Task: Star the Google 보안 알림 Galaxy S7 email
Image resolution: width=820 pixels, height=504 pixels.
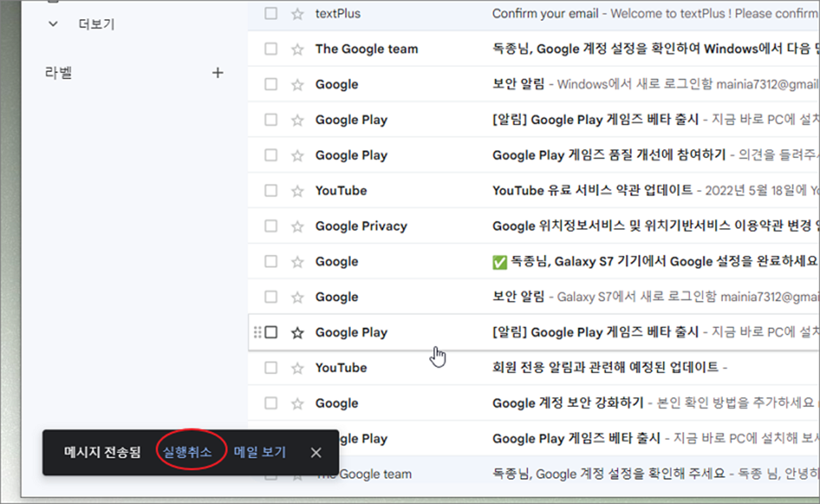Action: [298, 297]
